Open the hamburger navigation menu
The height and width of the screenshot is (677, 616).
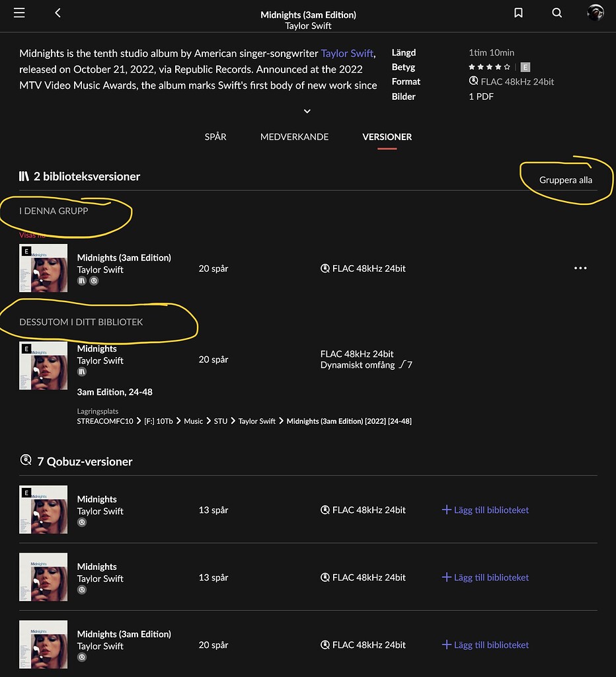(x=19, y=13)
